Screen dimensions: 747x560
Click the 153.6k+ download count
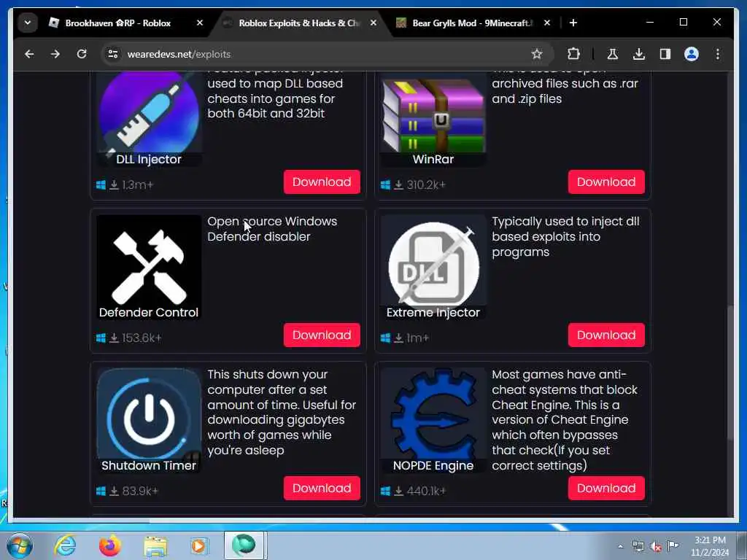(x=142, y=338)
